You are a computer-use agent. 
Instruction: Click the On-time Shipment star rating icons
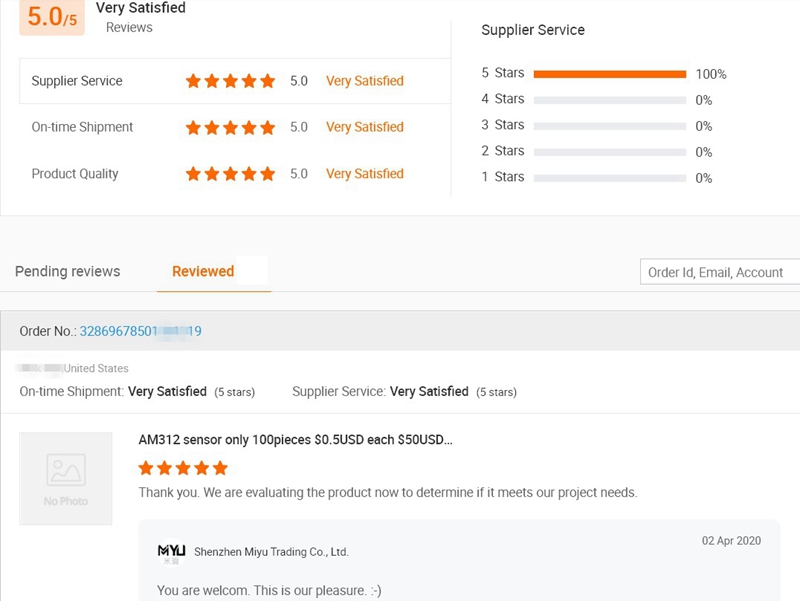pos(230,127)
